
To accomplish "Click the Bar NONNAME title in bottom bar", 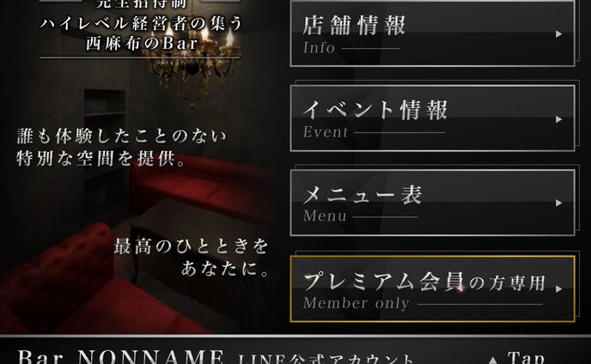I will 120,356.
